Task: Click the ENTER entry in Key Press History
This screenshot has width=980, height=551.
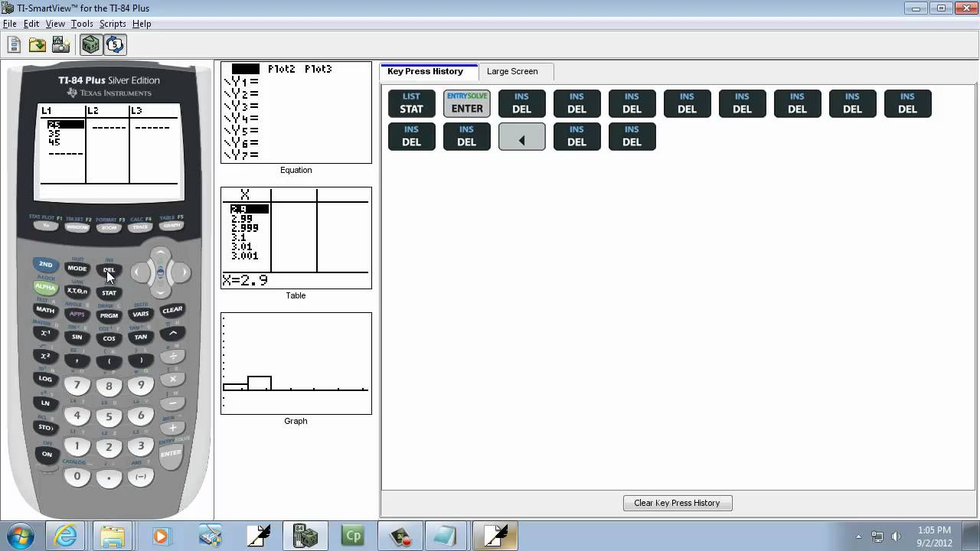Action: (x=467, y=103)
